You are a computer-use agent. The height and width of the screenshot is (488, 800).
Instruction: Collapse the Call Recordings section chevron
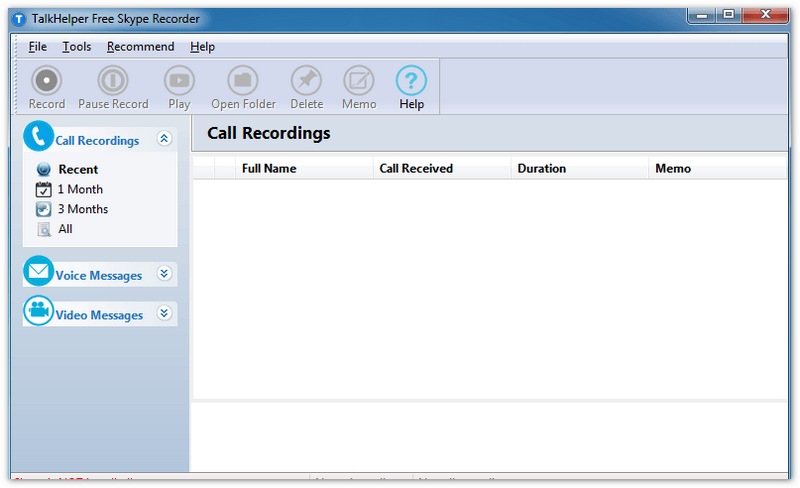point(164,138)
